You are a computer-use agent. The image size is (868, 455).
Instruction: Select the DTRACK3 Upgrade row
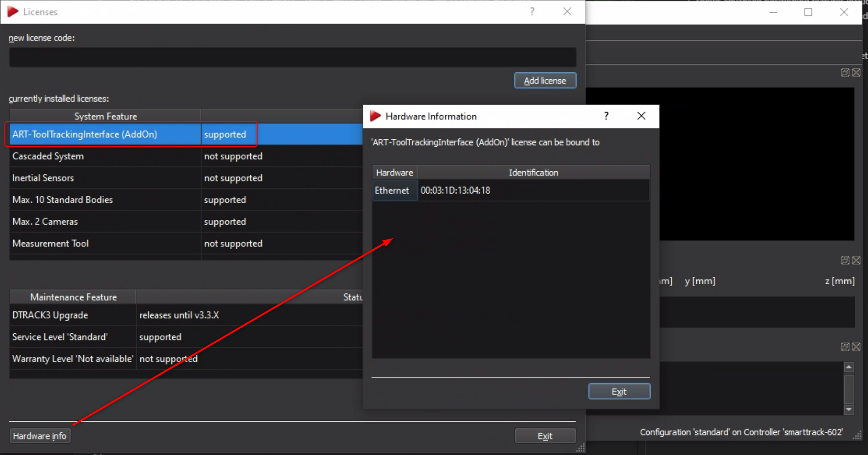point(186,315)
